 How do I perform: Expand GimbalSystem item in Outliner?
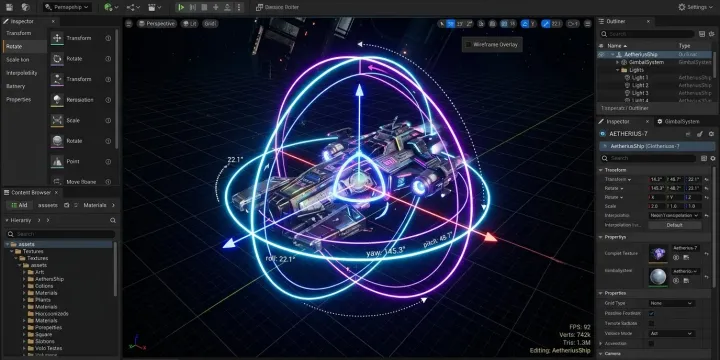click(618, 62)
